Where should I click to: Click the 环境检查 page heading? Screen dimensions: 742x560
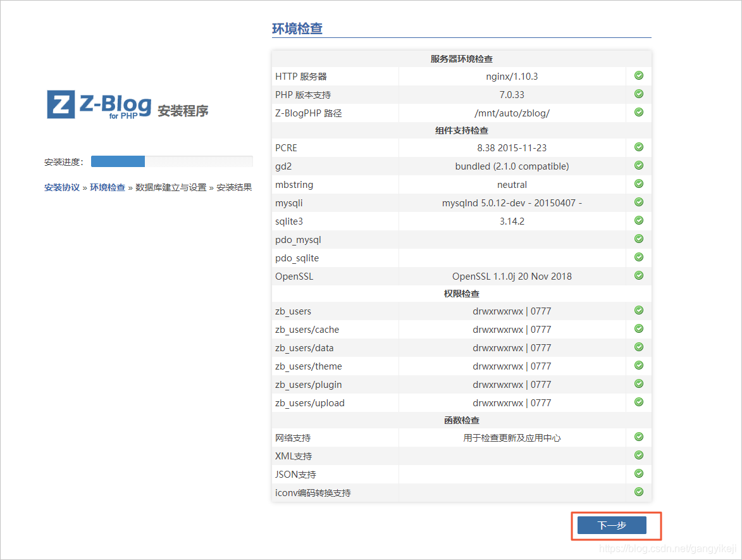(x=297, y=29)
